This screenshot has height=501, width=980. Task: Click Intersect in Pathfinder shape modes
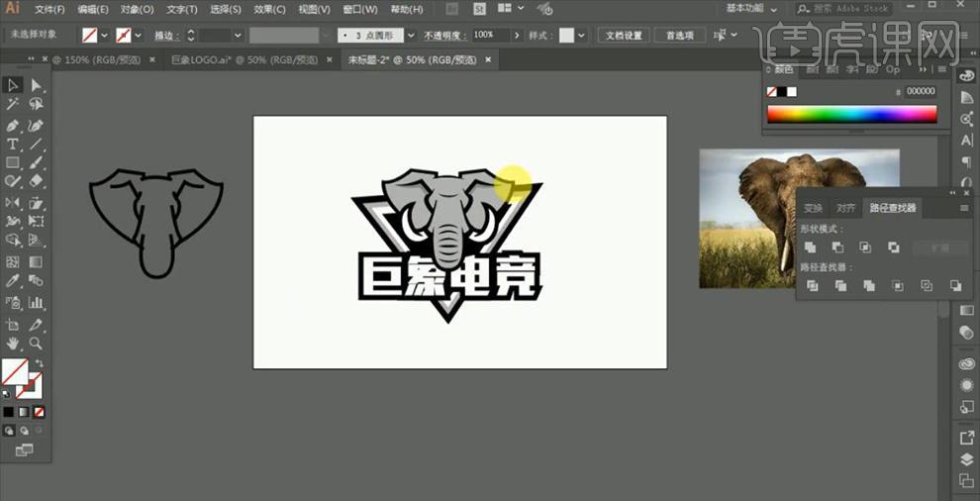(x=865, y=248)
